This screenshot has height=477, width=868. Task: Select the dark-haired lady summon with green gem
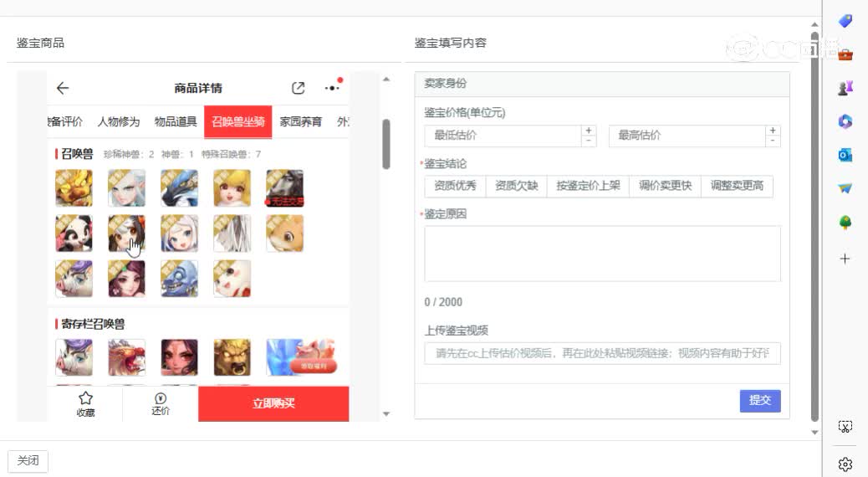[127, 279]
